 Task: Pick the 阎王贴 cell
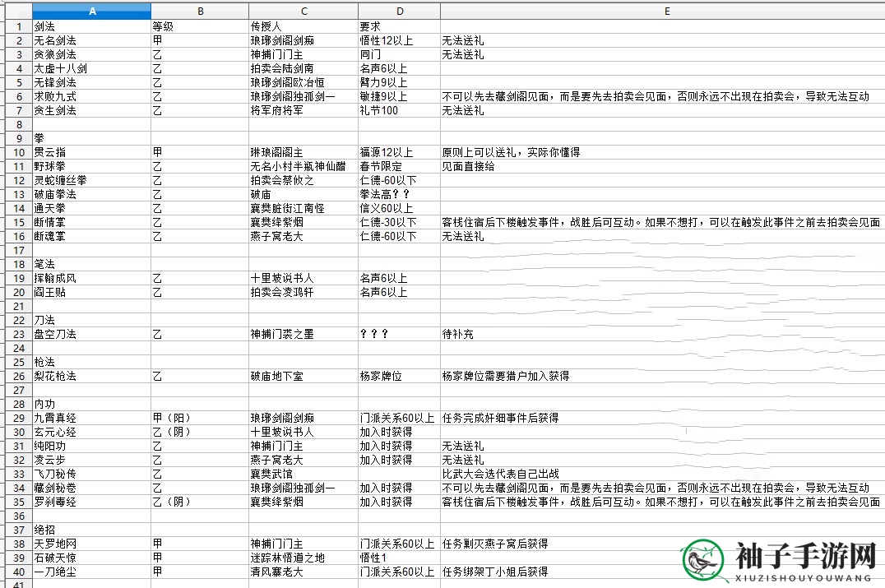tap(91, 292)
